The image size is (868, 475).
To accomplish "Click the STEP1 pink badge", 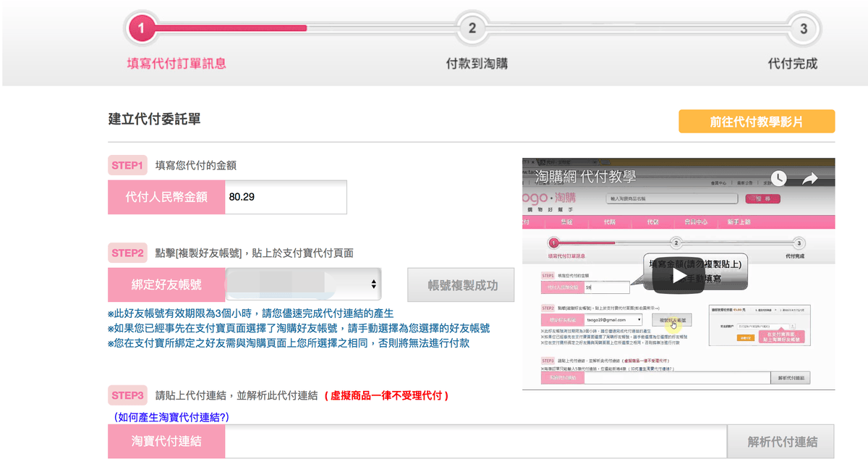I will click(128, 165).
